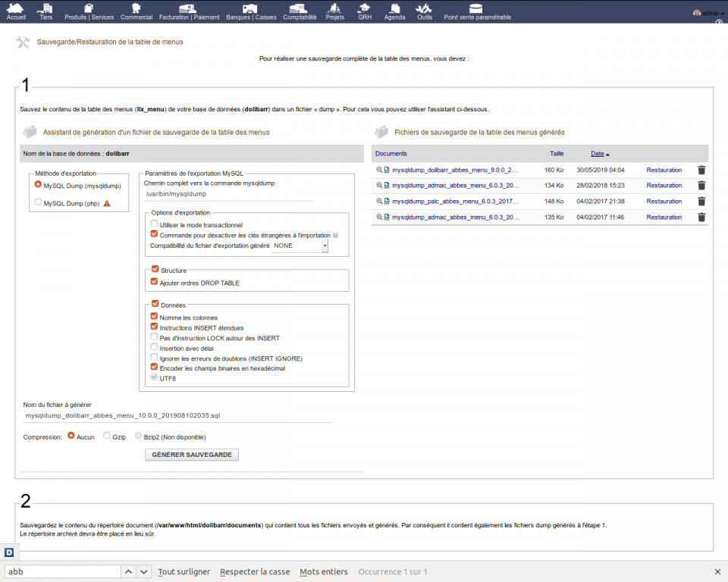Screen dimensions: 728x582
Task: Delete the mysqldump_dolibarr_abbes_menu_9.0.0 backup file
Action: (701, 170)
